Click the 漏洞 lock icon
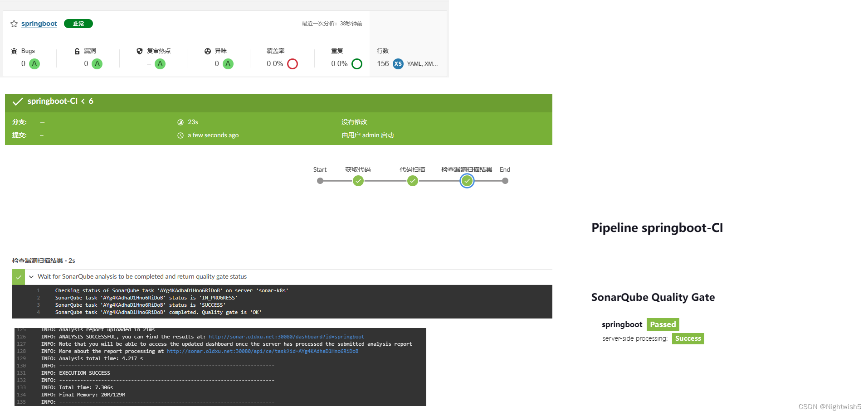This screenshot has width=868, height=415. pyautogui.click(x=77, y=51)
